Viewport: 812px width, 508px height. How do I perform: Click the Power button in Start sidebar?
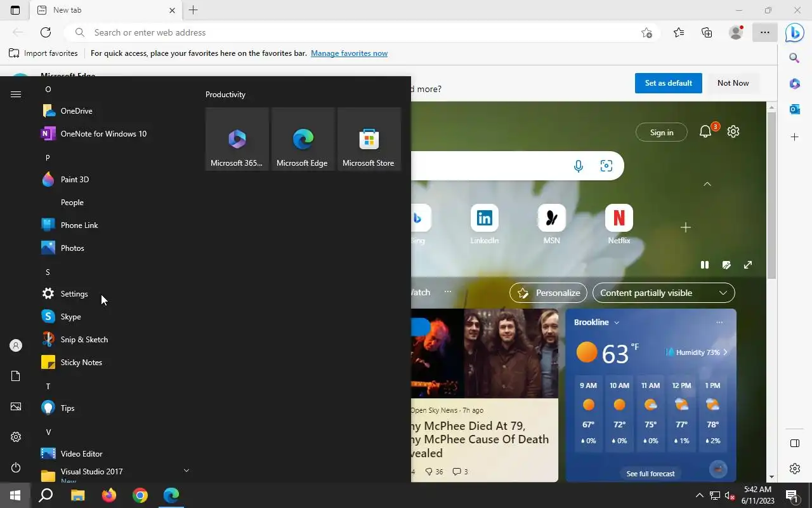click(x=16, y=467)
